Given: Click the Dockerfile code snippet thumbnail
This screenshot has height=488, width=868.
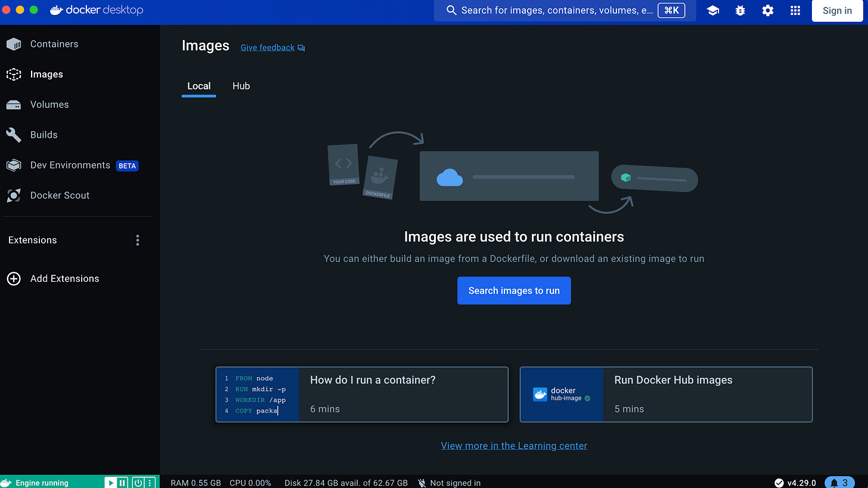Looking at the screenshot, I should (258, 394).
